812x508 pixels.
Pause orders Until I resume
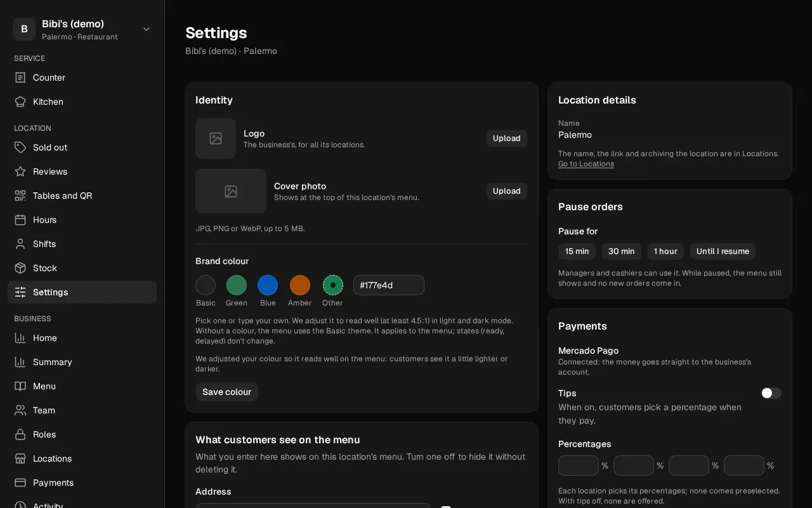click(x=723, y=251)
